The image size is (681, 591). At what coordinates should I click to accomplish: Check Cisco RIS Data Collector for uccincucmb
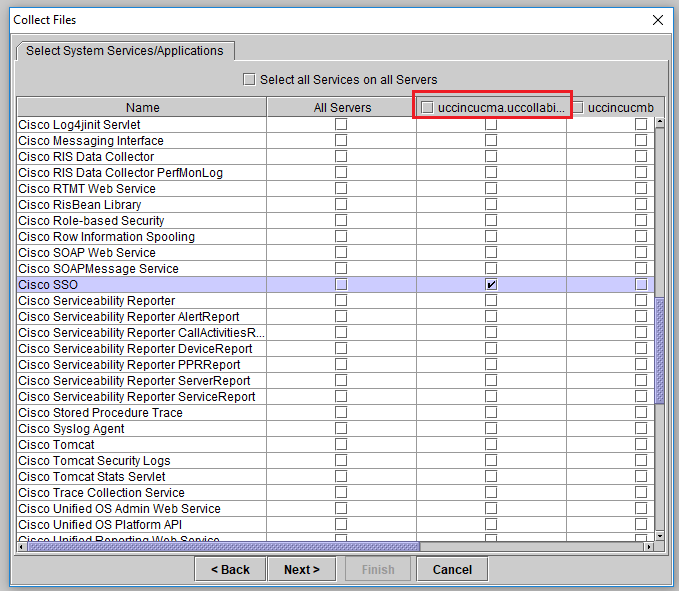point(641,156)
